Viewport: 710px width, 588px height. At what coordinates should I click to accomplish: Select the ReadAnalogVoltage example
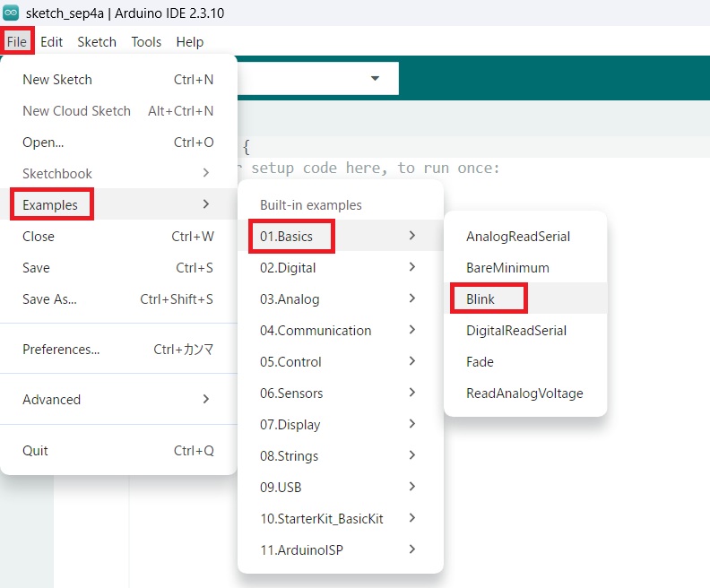pyautogui.click(x=525, y=393)
